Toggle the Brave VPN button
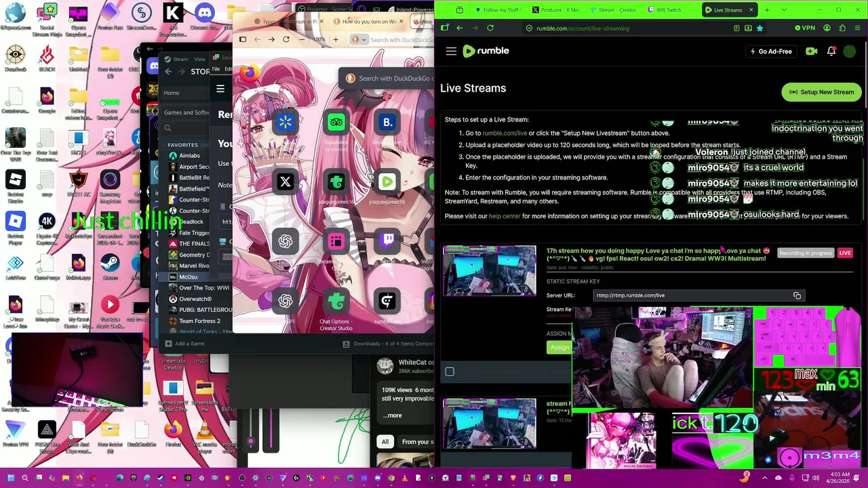This screenshot has width=868, height=488. (804, 28)
